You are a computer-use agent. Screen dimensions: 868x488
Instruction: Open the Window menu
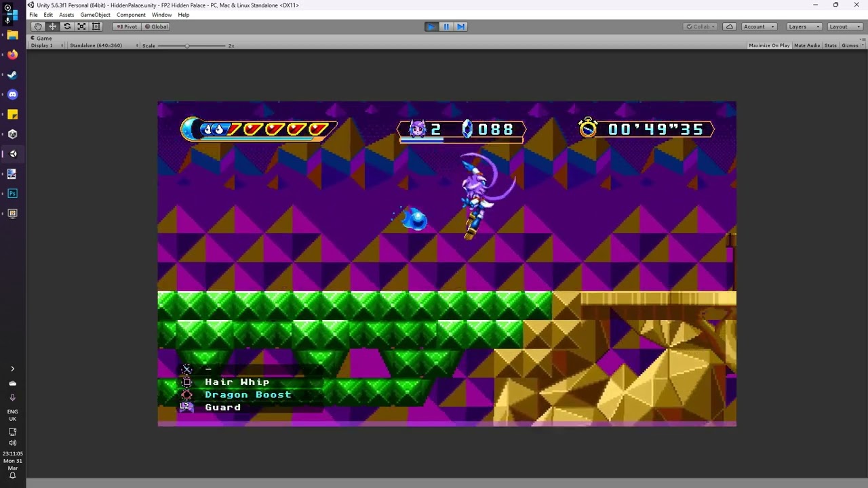pyautogui.click(x=161, y=15)
